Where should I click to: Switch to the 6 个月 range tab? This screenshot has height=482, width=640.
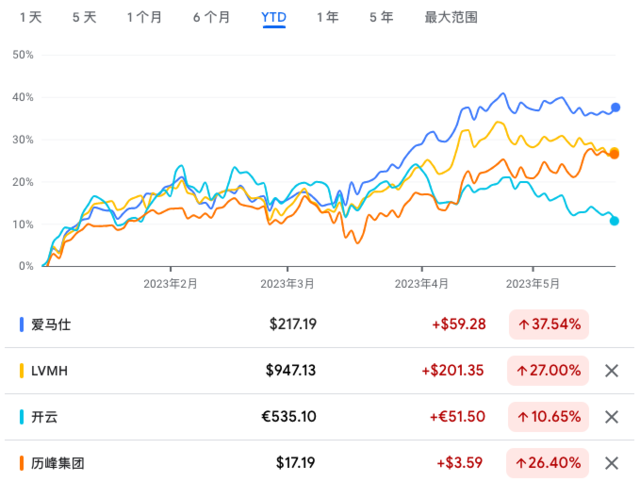(211, 18)
